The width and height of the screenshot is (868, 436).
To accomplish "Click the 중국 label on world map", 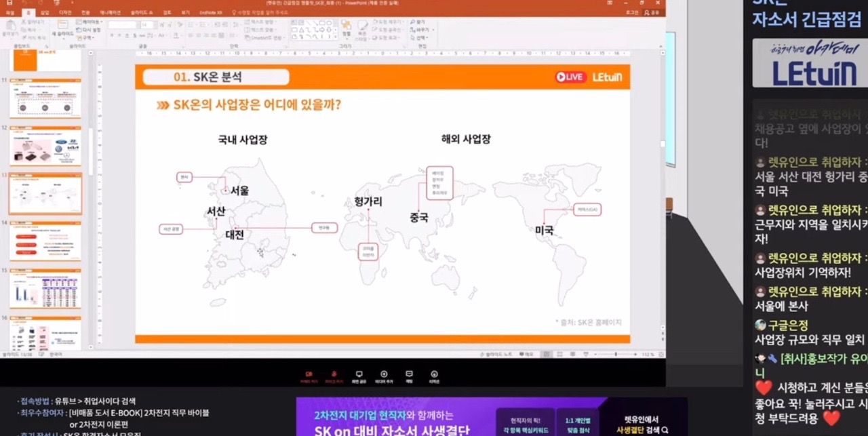I will tap(419, 218).
